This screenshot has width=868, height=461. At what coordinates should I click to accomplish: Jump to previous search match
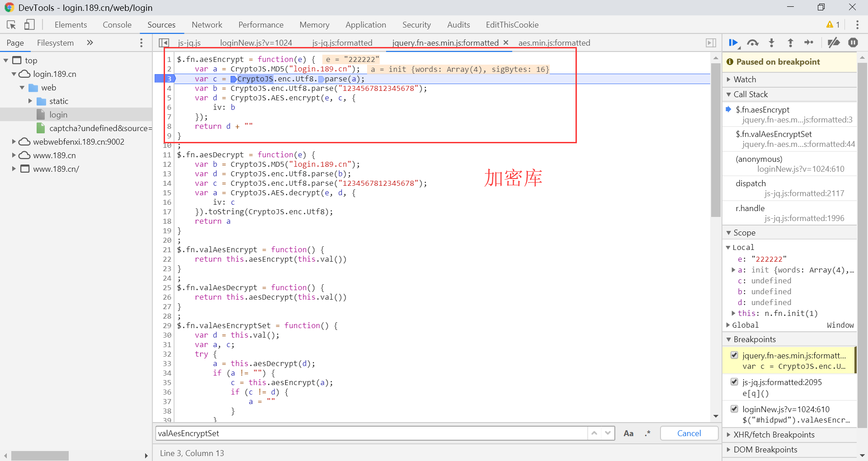pos(594,433)
